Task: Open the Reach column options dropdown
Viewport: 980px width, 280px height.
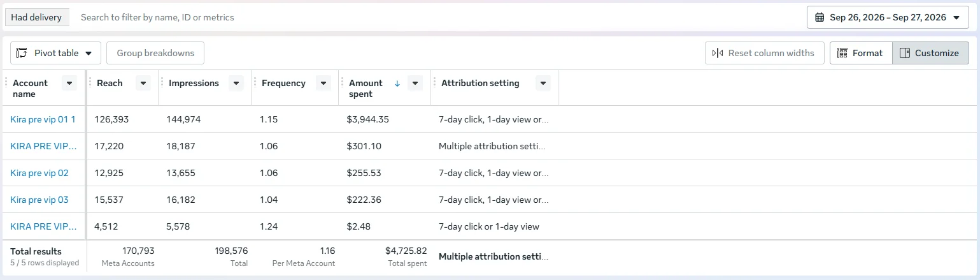Action: tap(143, 83)
